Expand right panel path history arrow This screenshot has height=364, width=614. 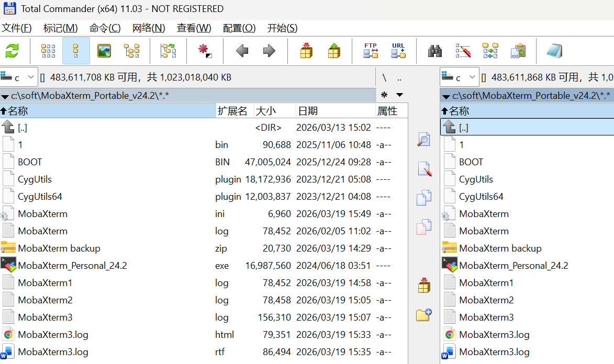tap(445, 96)
